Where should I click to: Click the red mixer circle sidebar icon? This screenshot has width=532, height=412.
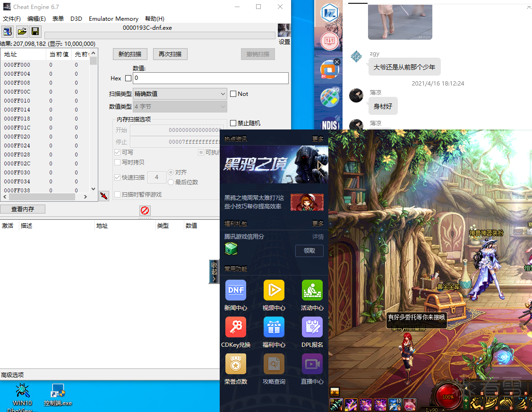click(x=330, y=41)
